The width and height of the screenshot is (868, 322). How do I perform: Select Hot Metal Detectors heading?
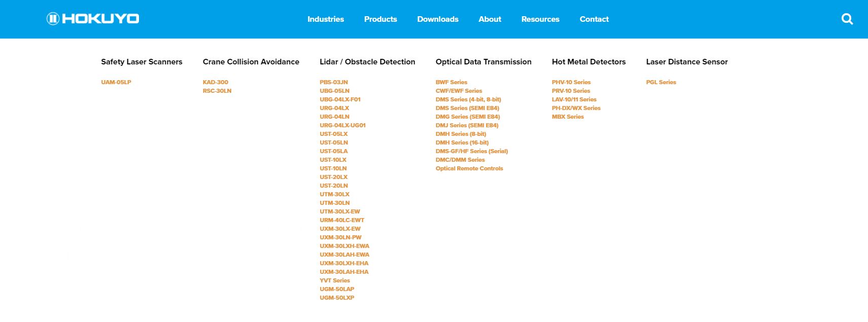click(589, 62)
